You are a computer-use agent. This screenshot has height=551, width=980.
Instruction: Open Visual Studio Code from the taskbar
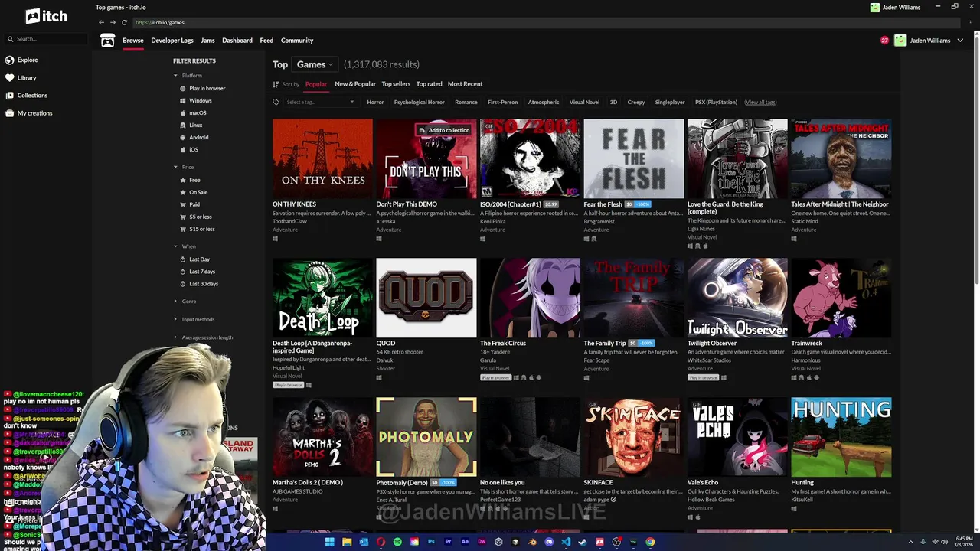tap(566, 542)
